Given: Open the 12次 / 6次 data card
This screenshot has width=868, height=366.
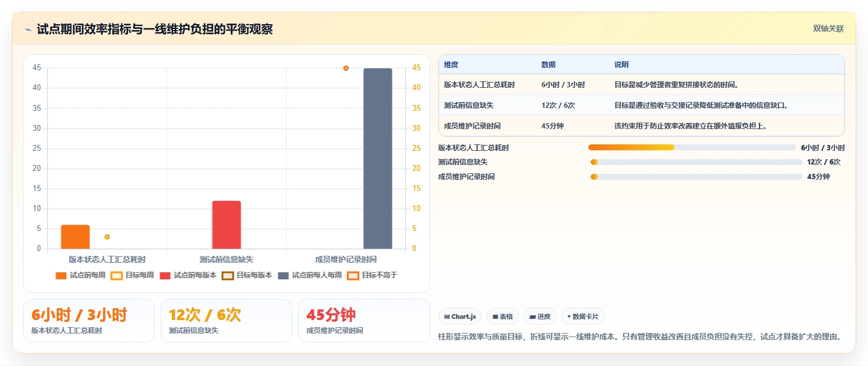Looking at the screenshot, I should (226, 321).
